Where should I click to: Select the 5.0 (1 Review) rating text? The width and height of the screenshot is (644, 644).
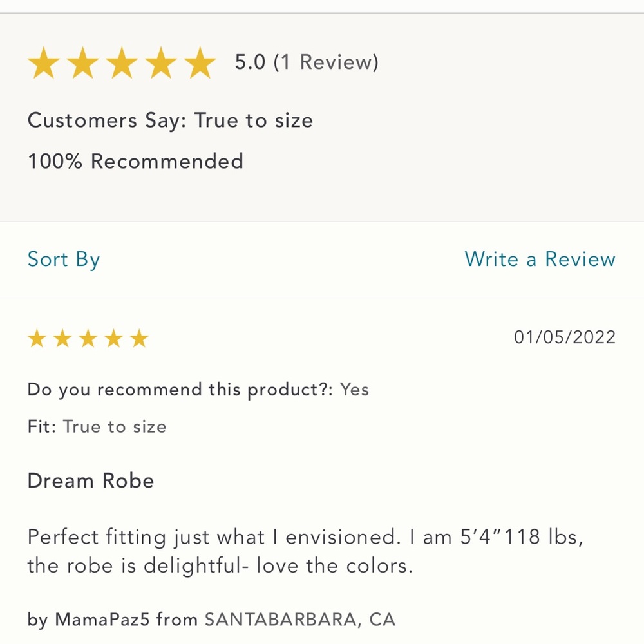click(x=307, y=62)
